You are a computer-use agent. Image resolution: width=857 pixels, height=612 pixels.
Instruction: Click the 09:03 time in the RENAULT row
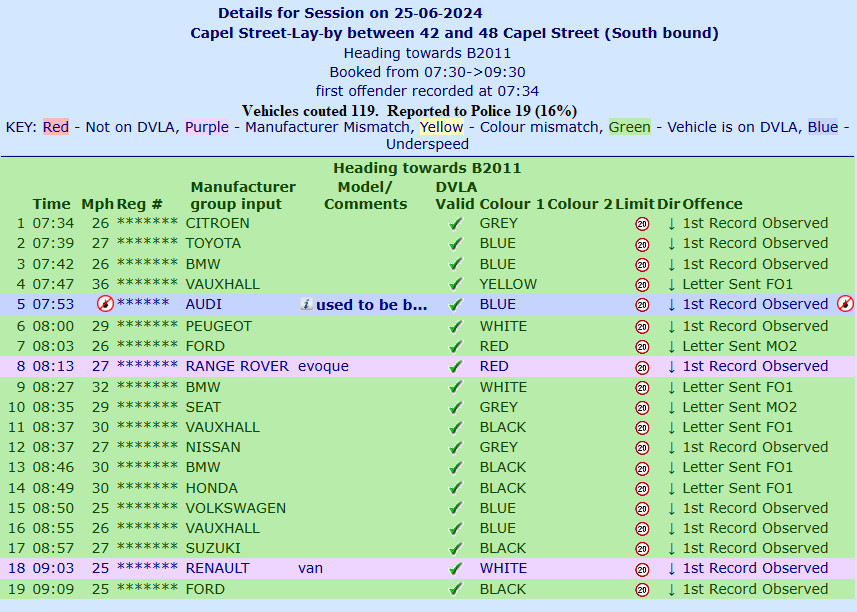53,568
